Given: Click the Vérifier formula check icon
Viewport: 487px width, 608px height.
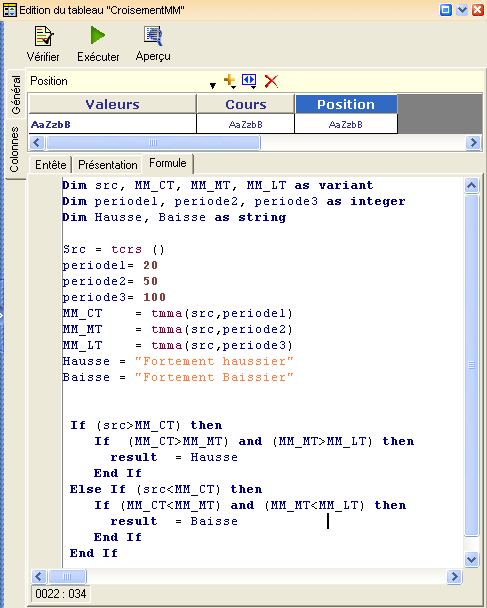Looking at the screenshot, I should coord(43,36).
